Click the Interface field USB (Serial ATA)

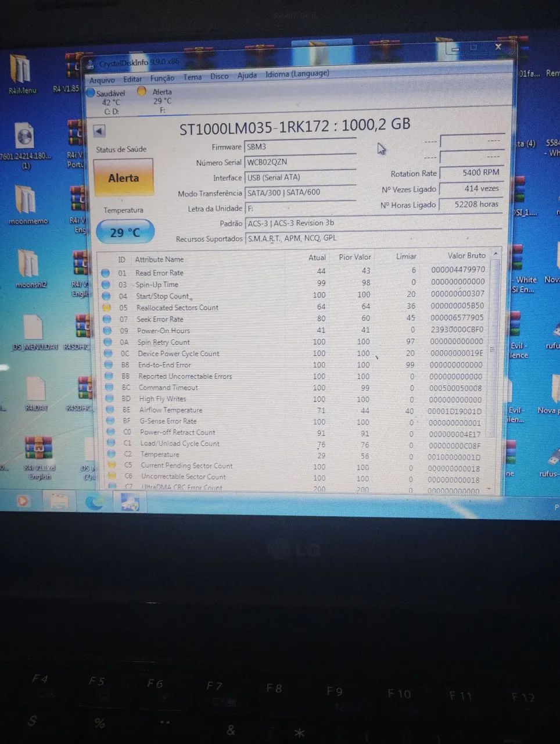pyautogui.click(x=300, y=177)
